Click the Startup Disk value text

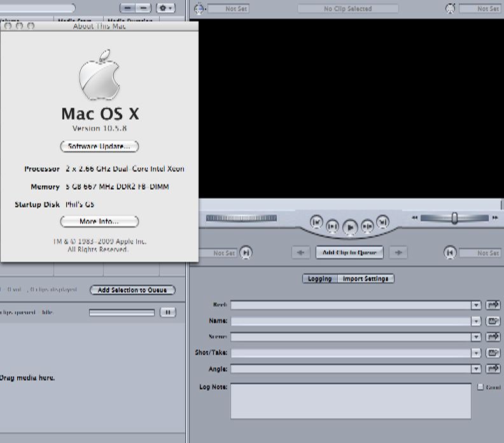80,204
